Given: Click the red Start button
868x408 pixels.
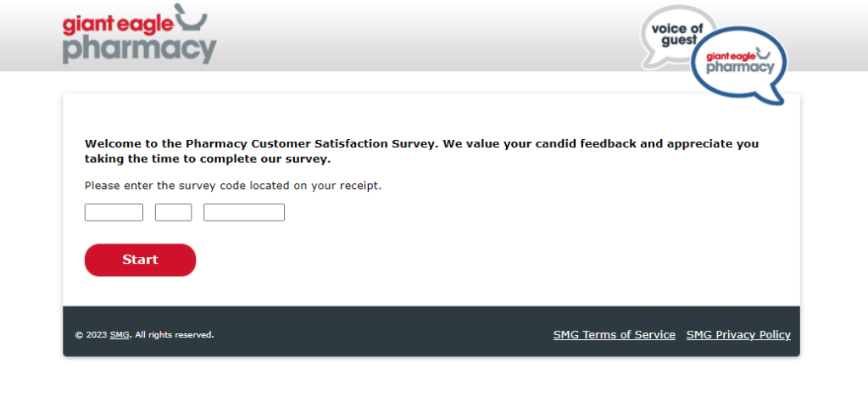Looking at the screenshot, I should [140, 260].
